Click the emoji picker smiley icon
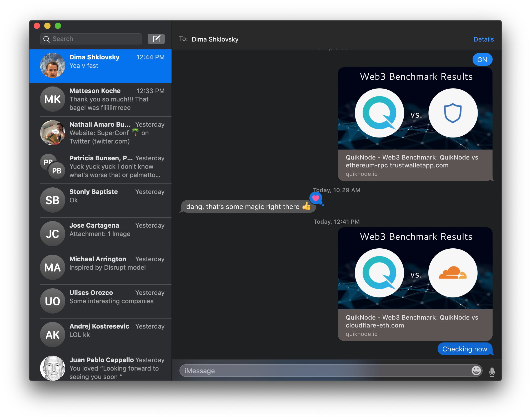This screenshot has height=420, width=531. pos(476,371)
